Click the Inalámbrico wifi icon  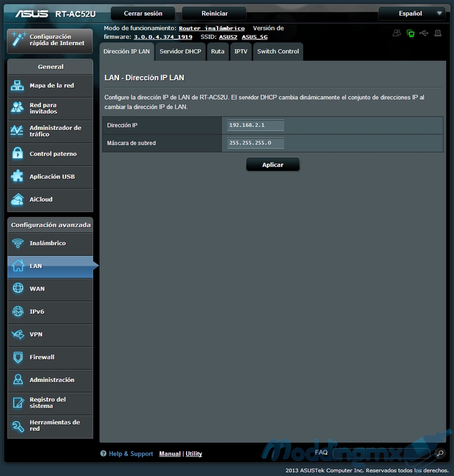point(17,243)
